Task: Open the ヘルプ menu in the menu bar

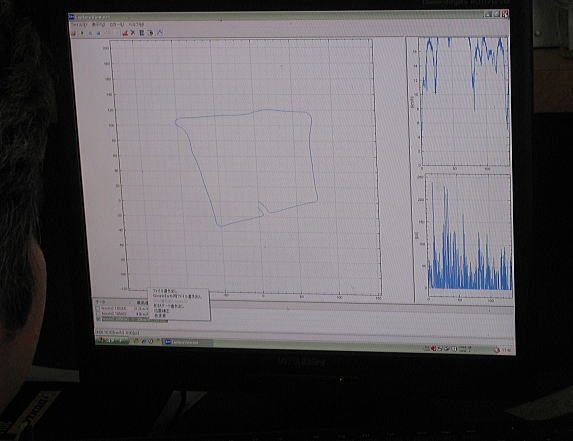Action: coord(137,24)
